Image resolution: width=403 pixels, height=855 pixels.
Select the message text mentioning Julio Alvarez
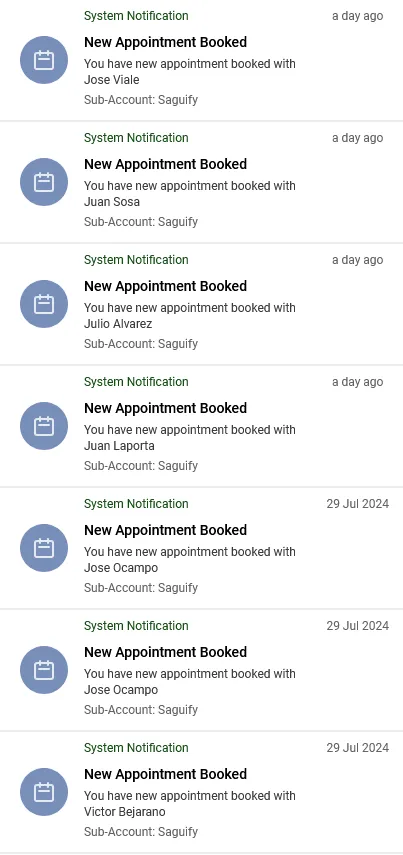coord(190,316)
